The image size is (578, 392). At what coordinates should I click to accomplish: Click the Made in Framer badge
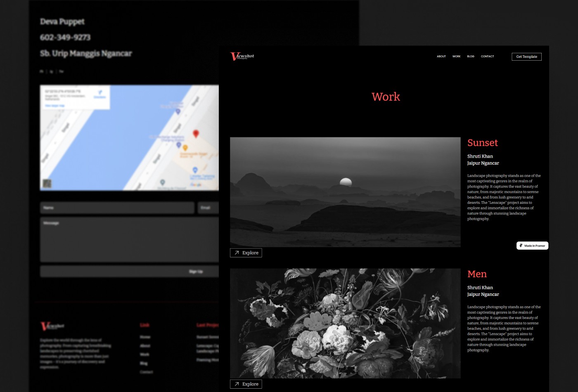pyautogui.click(x=532, y=246)
